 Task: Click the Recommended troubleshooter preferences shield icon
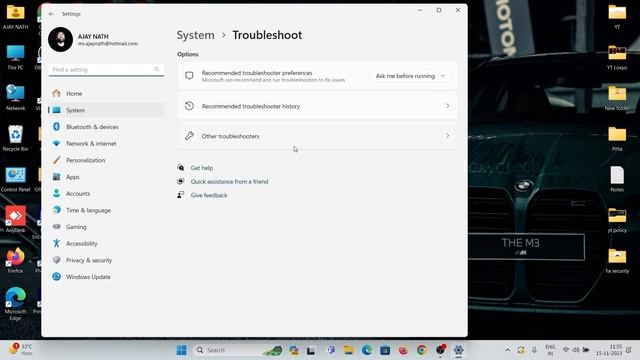click(189, 76)
